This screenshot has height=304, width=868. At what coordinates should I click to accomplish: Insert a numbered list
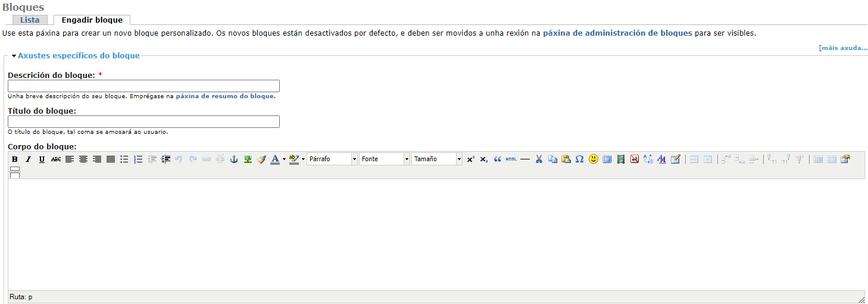138,159
